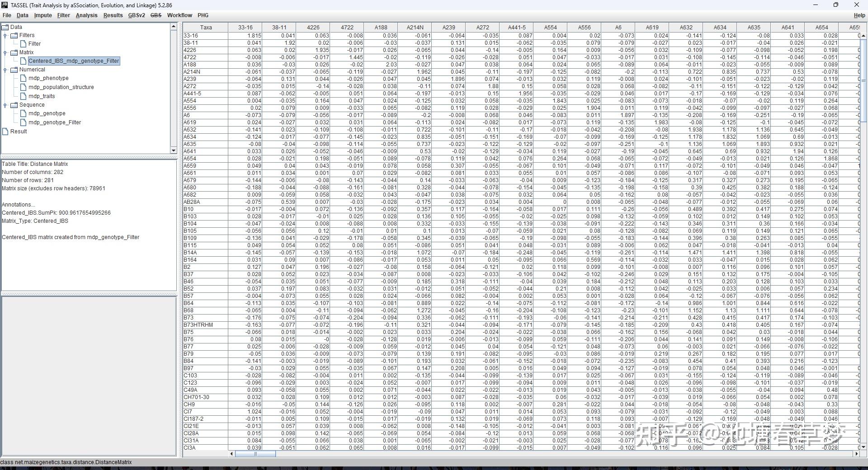Collapse the Matrix tree node

pyautogui.click(x=5, y=52)
